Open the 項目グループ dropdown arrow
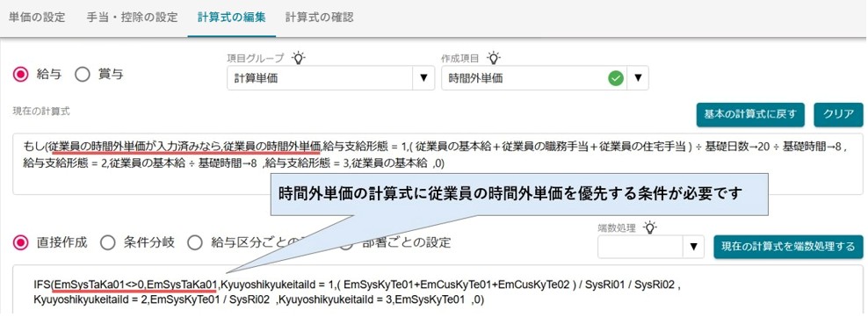The width and height of the screenshot is (868, 317). click(424, 78)
